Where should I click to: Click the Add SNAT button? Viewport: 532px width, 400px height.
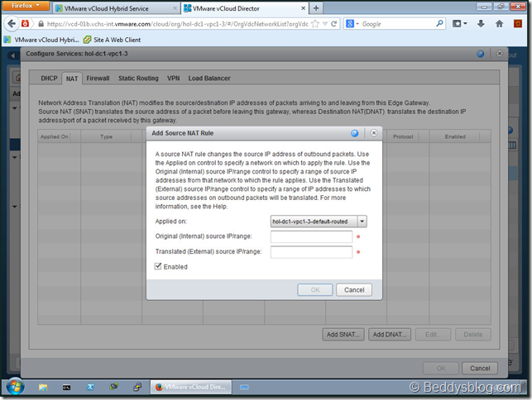tap(343, 335)
